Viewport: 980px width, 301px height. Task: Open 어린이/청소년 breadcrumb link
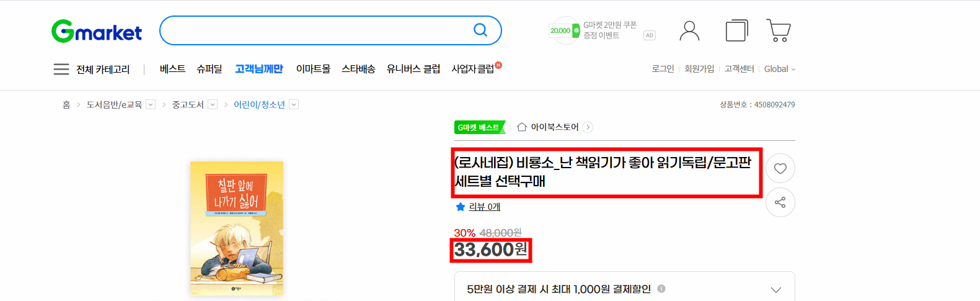(259, 104)
